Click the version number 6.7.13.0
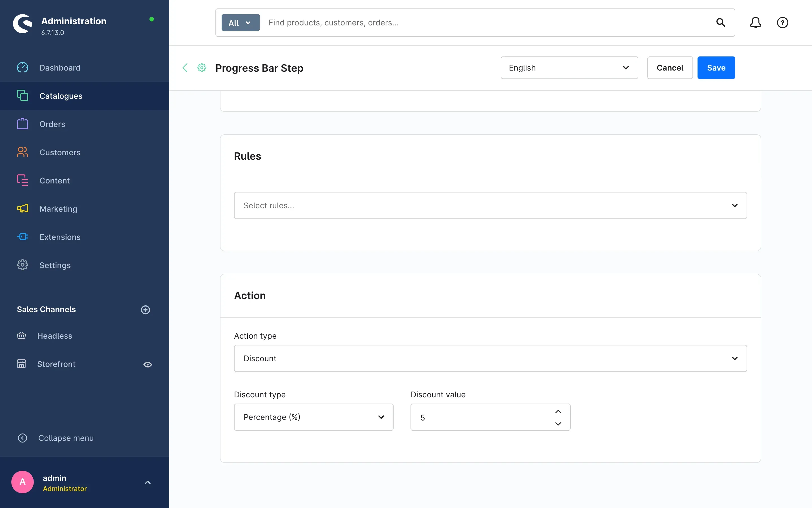Image resolution: width=812 pixels, height=508 pixels. [53, 32]
